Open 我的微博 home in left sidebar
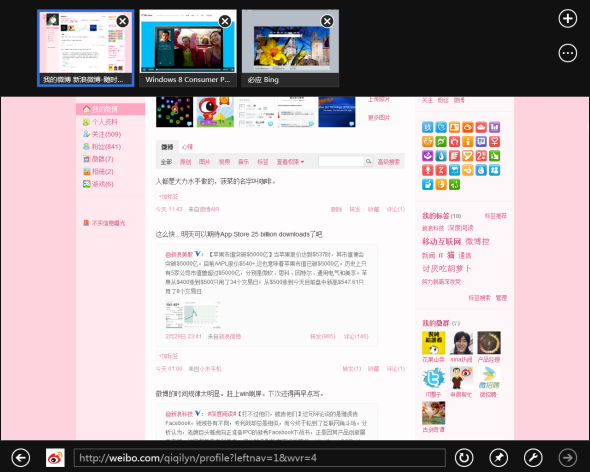Viewport: 590px width, 472px height. coord(111,109)
